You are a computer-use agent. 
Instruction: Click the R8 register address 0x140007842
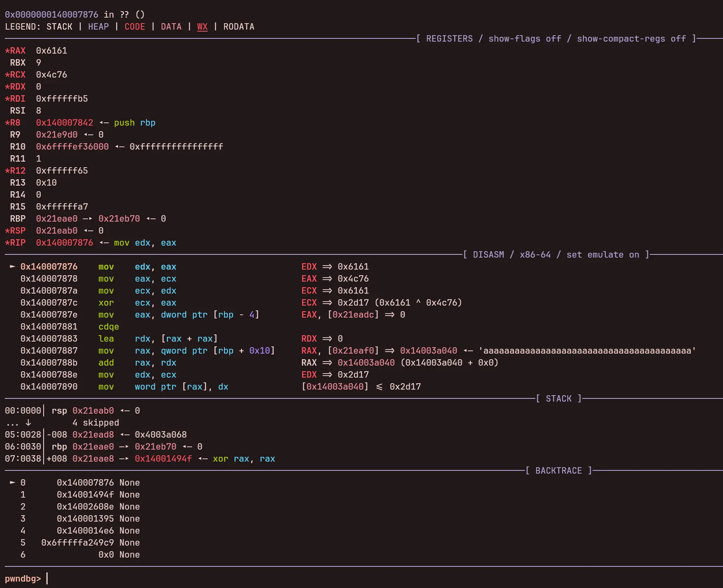pos(64,123)
